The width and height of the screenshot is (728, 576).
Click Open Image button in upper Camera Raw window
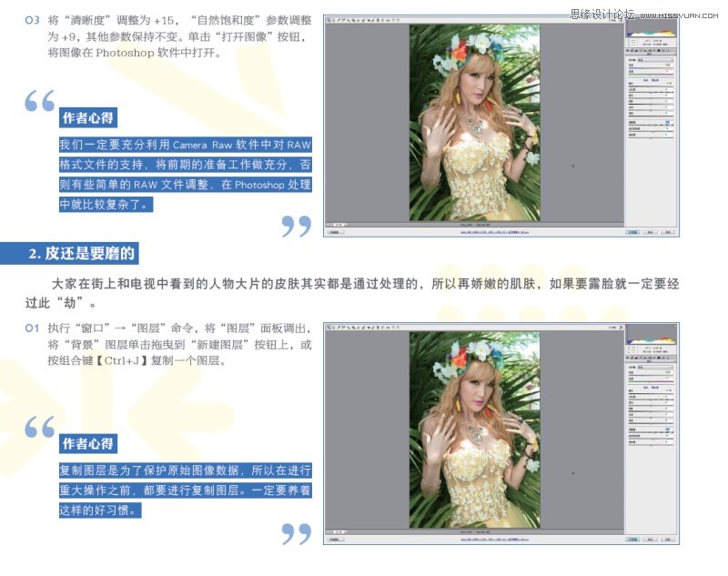633,232
